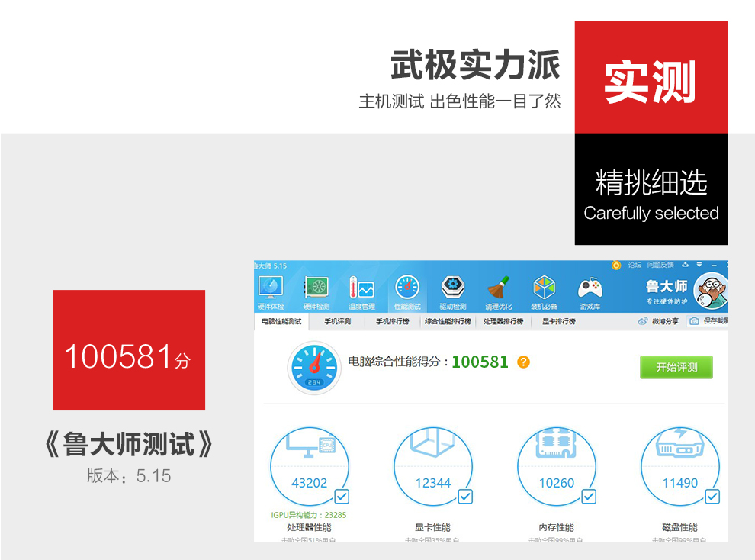
Task: Click the speedometer gauge icon beside the score
Action: (x=314, y=368)
